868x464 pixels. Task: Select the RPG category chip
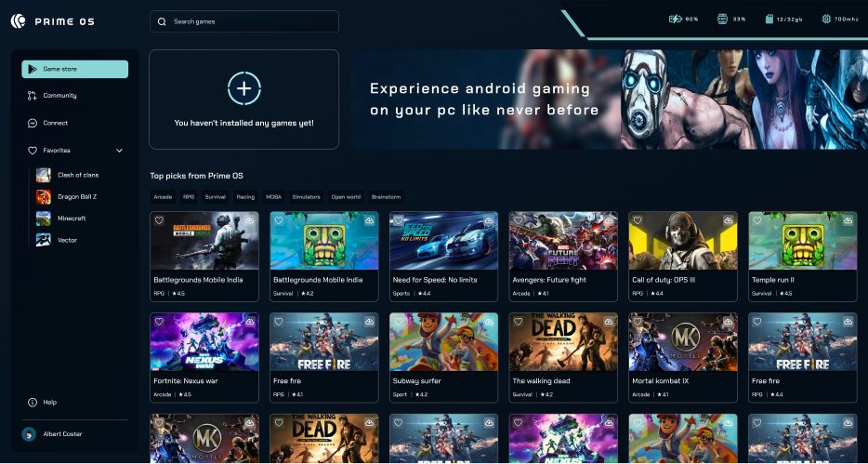click(x=189, y=197)
